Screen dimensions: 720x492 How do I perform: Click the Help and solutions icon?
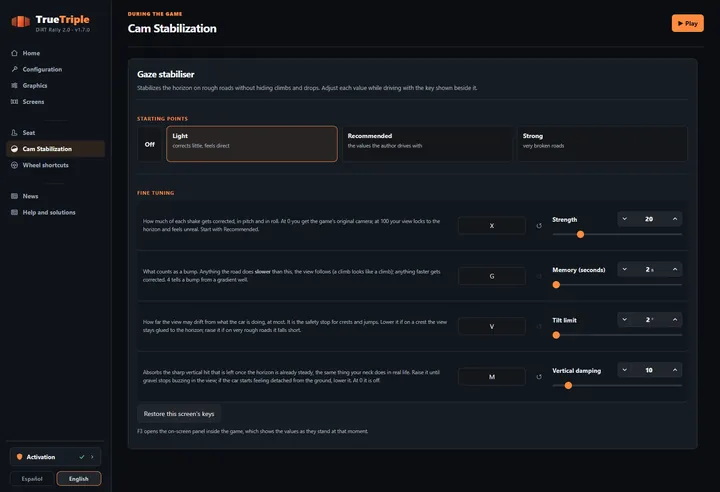coord(14,212)
